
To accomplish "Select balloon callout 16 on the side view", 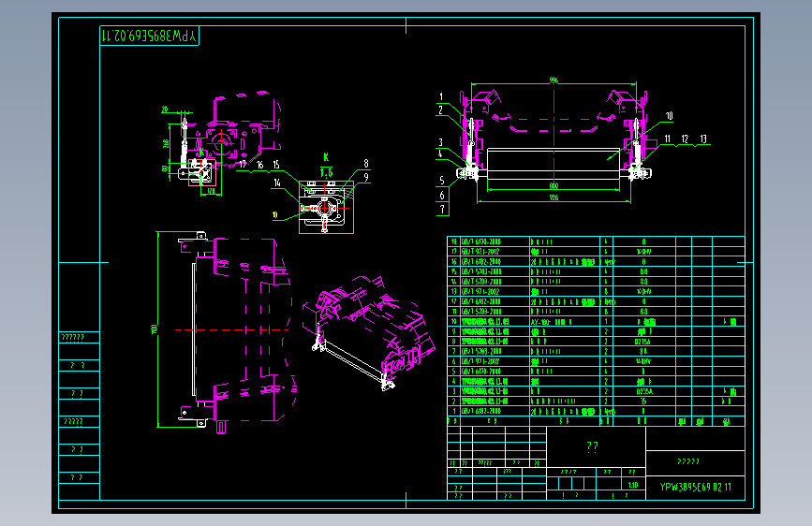I will [x=259, y=165].
